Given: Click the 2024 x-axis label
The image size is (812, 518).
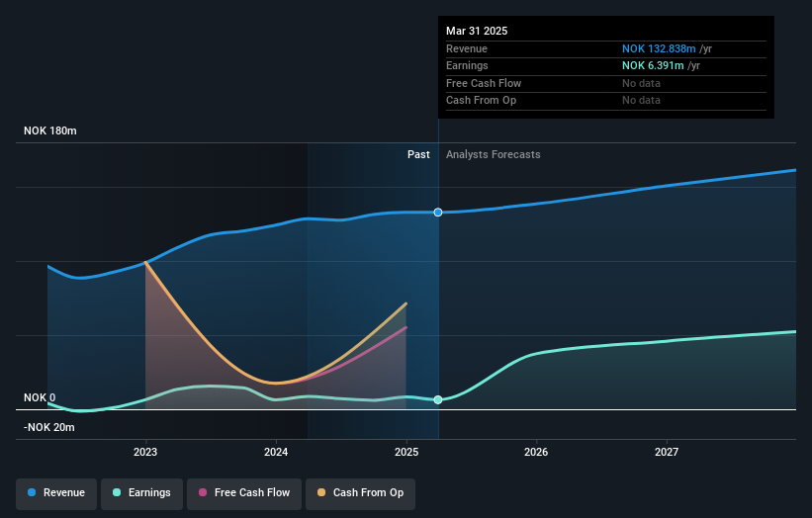Looking at the screenshot, I should pos(276,452).
